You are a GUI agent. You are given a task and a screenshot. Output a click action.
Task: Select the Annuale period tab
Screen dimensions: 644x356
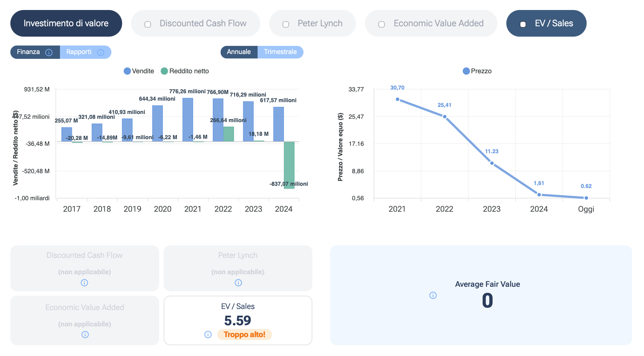click(x=239, y=52)
